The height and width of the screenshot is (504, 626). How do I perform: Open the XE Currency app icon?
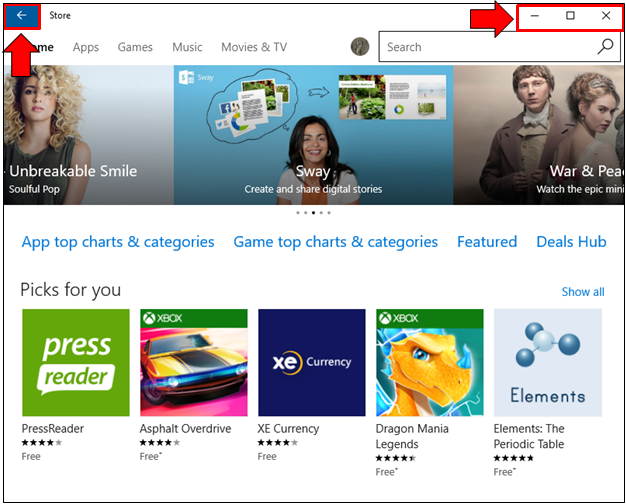pos(311,362)
